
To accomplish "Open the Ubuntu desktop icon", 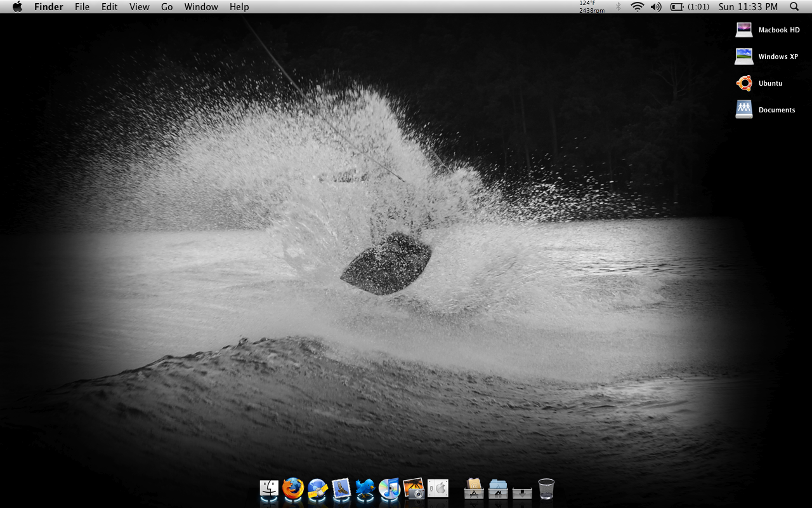I will coord(743,83).
